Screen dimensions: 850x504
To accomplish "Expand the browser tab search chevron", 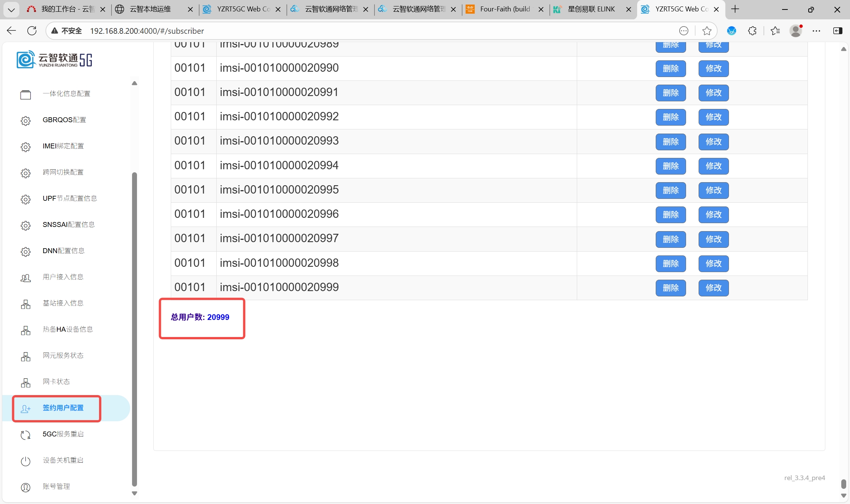I will [x=11, y=9].
